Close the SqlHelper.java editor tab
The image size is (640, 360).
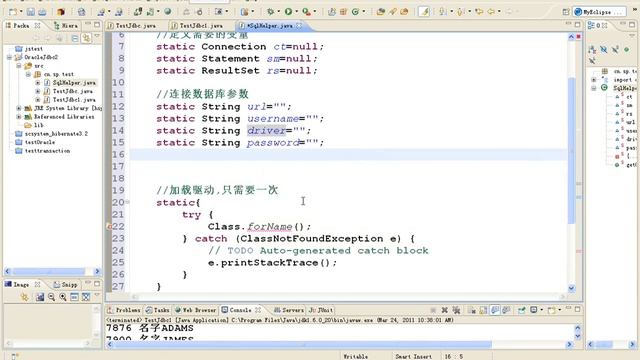[299, 26]
